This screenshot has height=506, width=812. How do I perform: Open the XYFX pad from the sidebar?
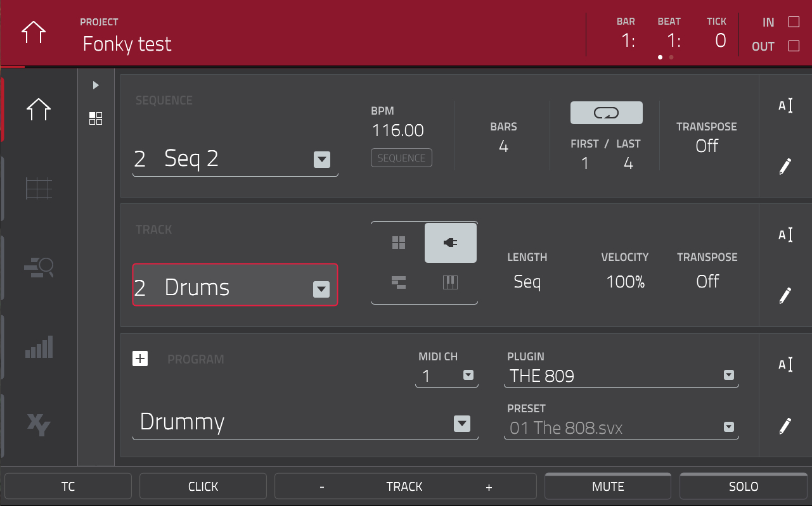(39, 426)
